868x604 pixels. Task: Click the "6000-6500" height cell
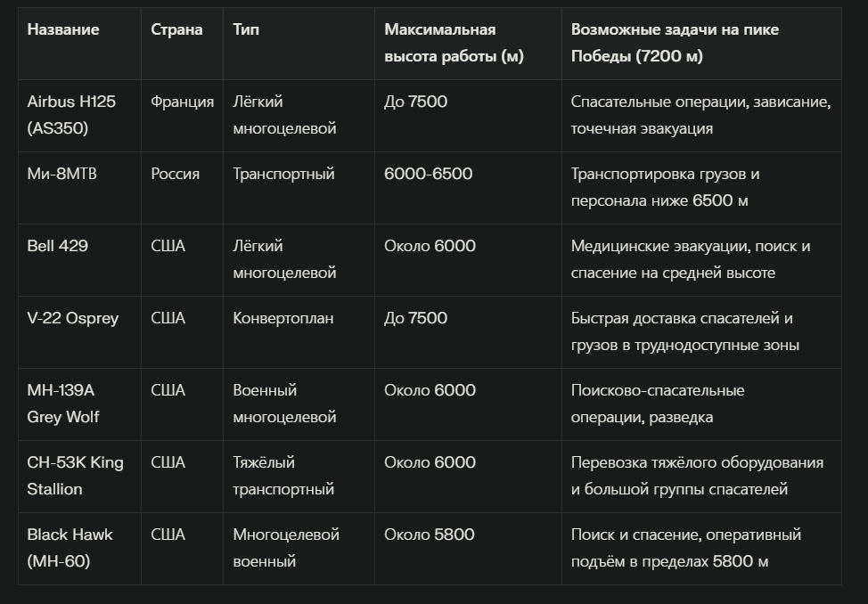pos(429,174)
